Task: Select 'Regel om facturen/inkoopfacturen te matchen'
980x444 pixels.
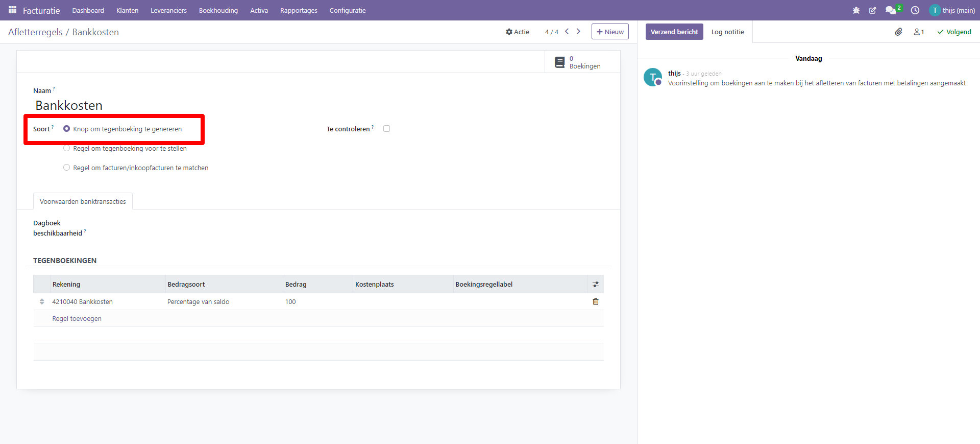Action: point(67,168)
